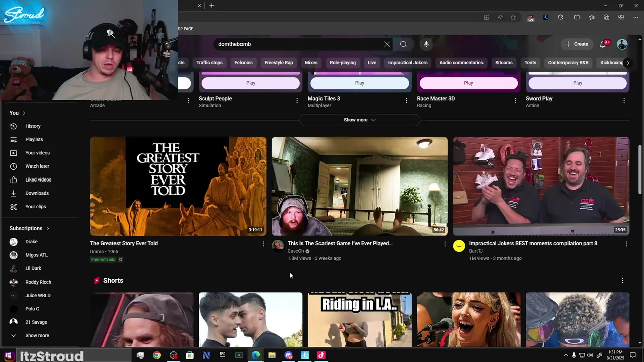
Task: Open a new browser tab
Action: click(x=212, y=6)
